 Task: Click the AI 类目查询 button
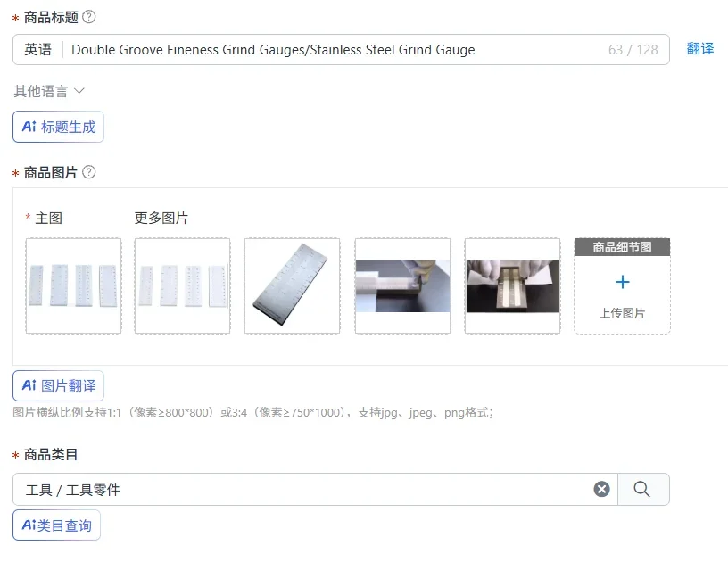[56, 525]
